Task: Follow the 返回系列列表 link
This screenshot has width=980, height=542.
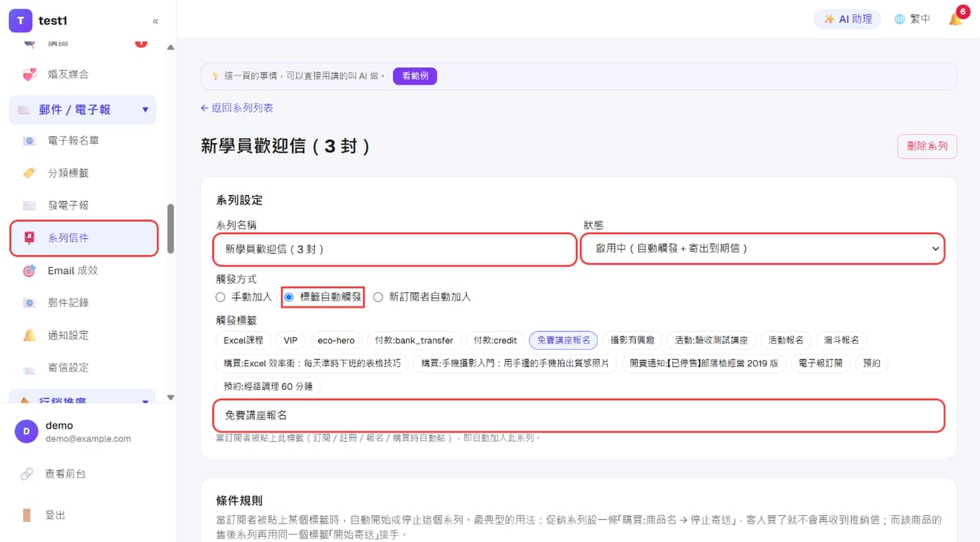Action: pos(237,108)
